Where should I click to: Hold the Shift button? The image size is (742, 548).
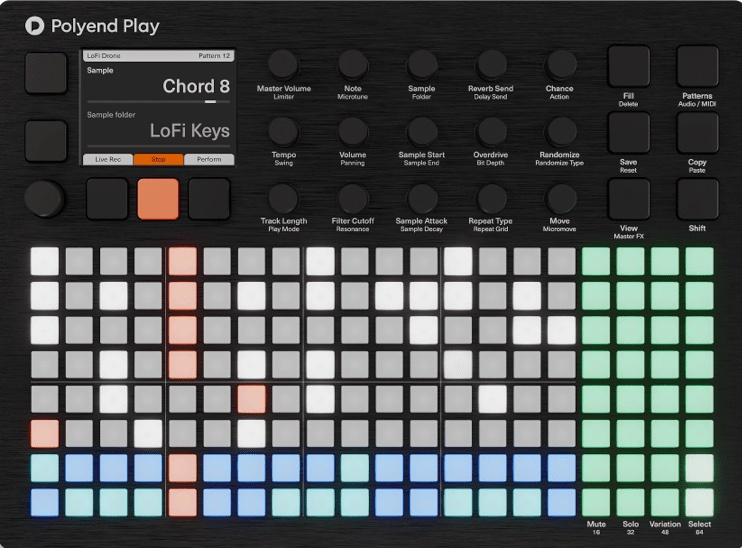pos(698,199)
